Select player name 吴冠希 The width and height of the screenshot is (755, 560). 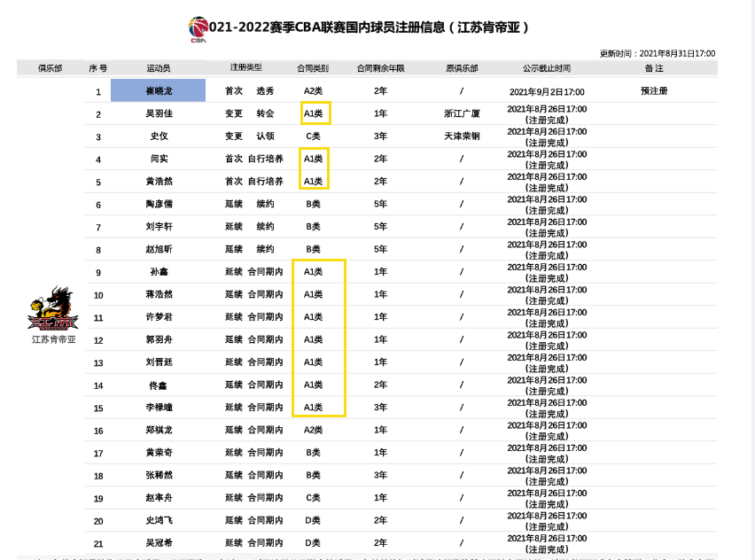pyautogui.click(x=159, y=543)
